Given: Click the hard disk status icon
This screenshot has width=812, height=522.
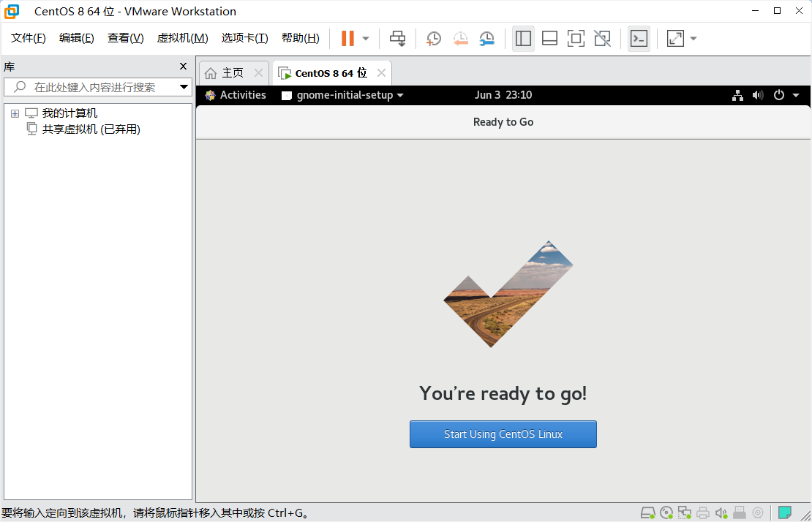Looking at the screenshot, I should [648, 512].
